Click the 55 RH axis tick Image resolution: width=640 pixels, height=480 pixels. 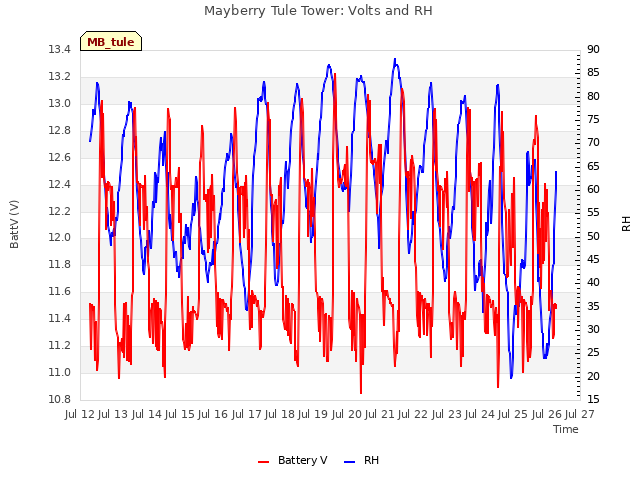tap(593, 213)
